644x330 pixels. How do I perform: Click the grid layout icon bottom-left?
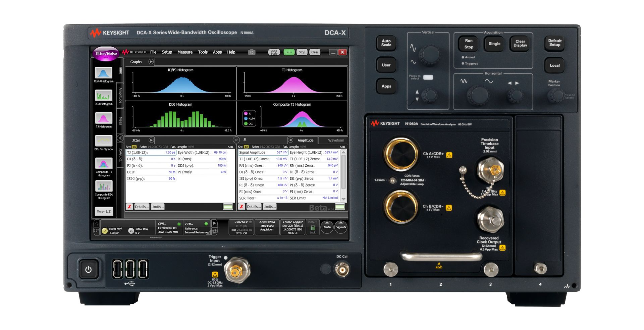click(x=96, y=231)
